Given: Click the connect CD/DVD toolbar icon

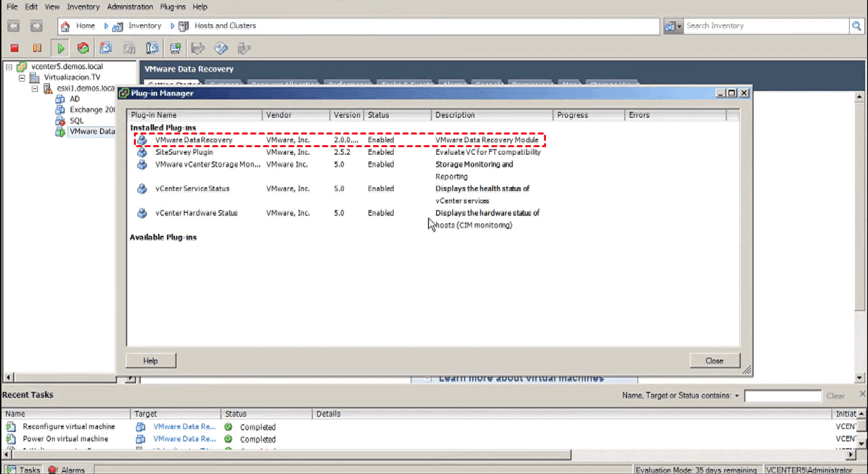Looking at the screenshot, I should point(221,48).
